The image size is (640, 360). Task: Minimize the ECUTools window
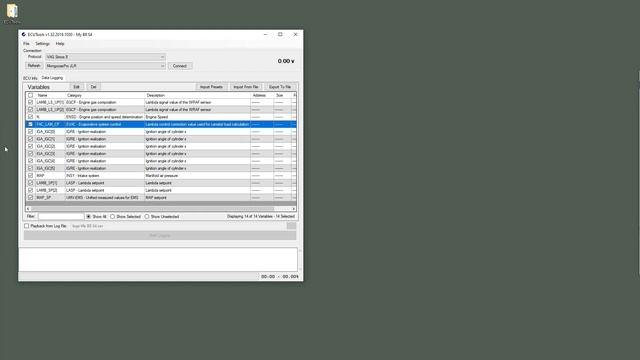[265, 35]
